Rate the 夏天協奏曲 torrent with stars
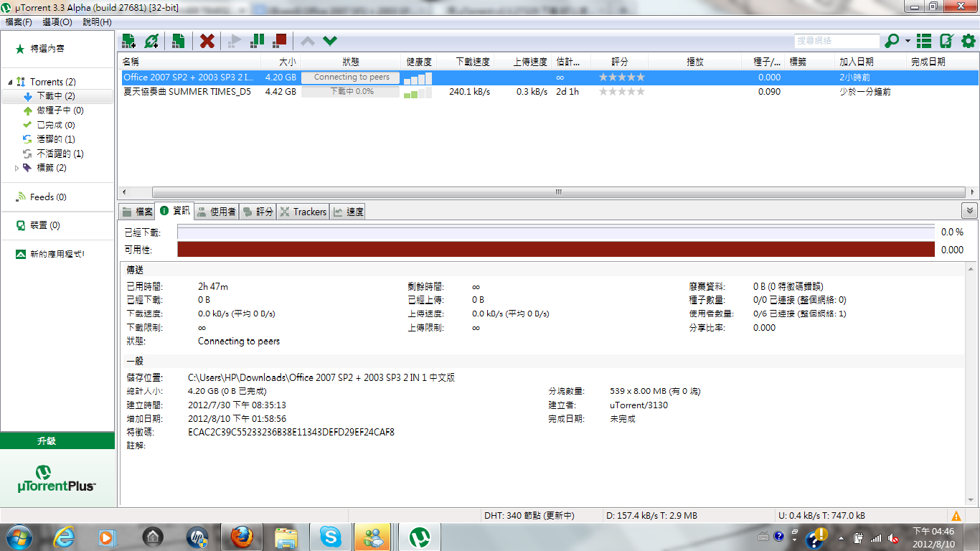Viewport: 980px width, 551px height. 622,92
